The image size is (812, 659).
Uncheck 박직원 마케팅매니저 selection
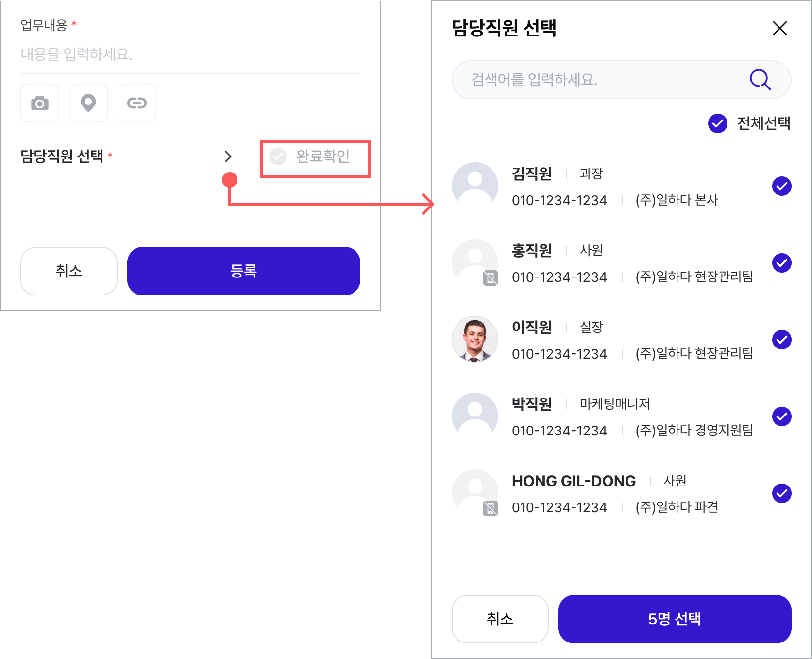pyautogui.click(x=782, y=416)
